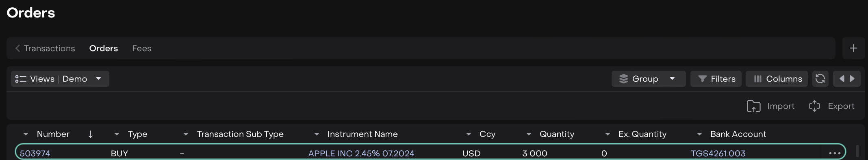Image resolution: width=868 pixels, height=160 pixels.
Task: Click the vertical scrollbar beside the table
Action: tap(857, 151)
